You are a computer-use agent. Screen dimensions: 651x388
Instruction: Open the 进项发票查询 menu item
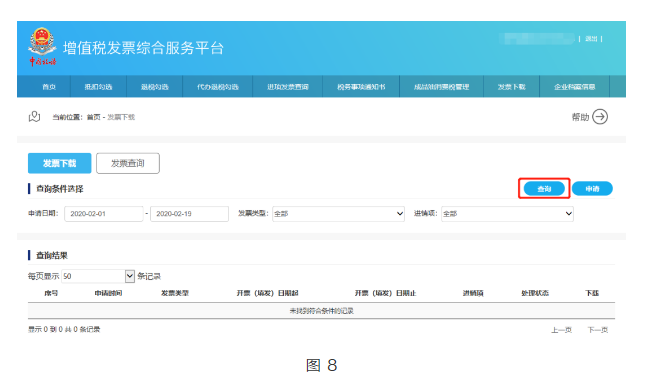pyautogui.click(x=288, y=87)
